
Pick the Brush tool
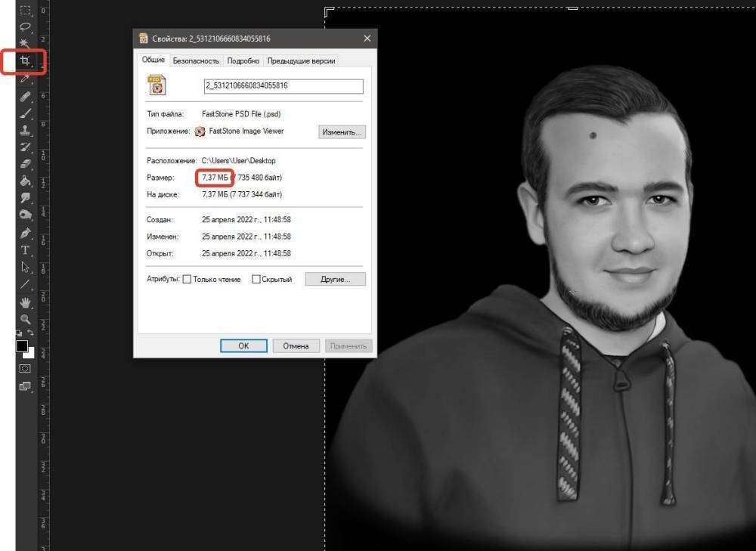[25, 113]
